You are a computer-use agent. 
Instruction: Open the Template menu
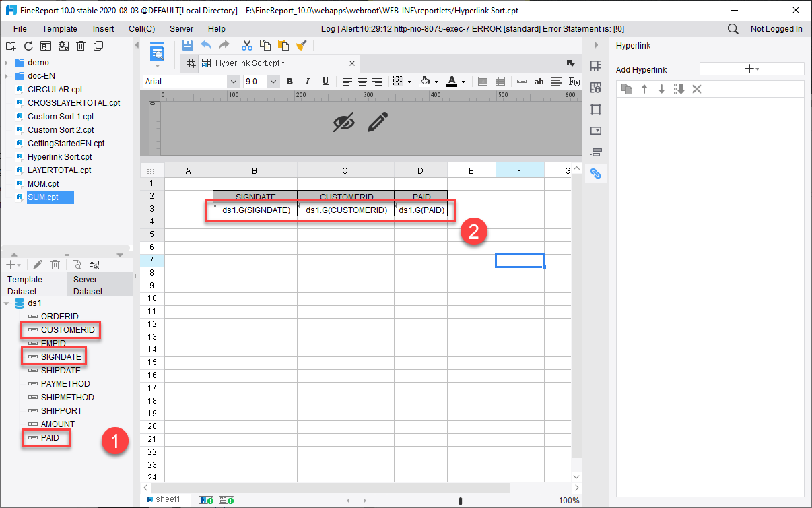pyautogui.click(x=60, y=28)
